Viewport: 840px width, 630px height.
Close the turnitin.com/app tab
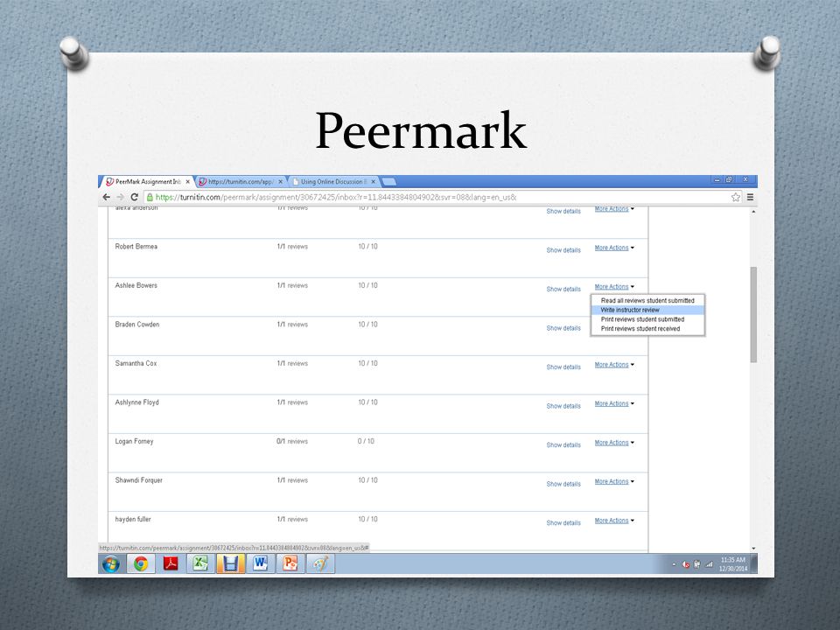click(x=280, y=182)
